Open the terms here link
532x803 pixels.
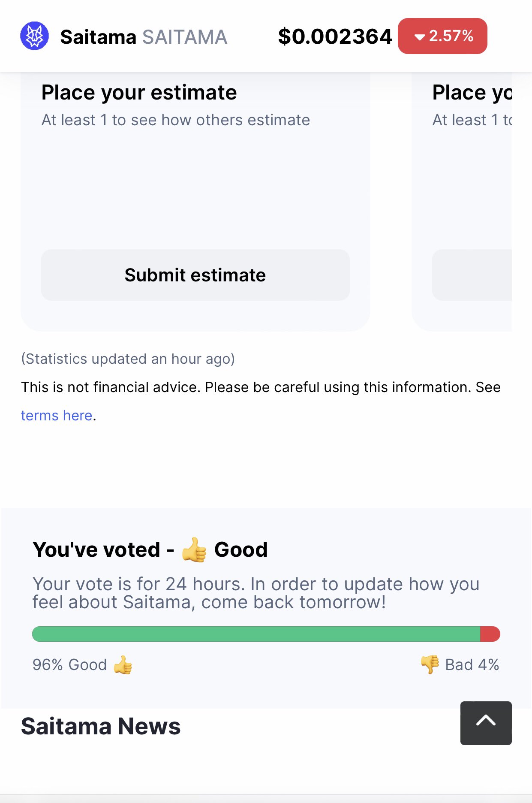tap(57, 415)
